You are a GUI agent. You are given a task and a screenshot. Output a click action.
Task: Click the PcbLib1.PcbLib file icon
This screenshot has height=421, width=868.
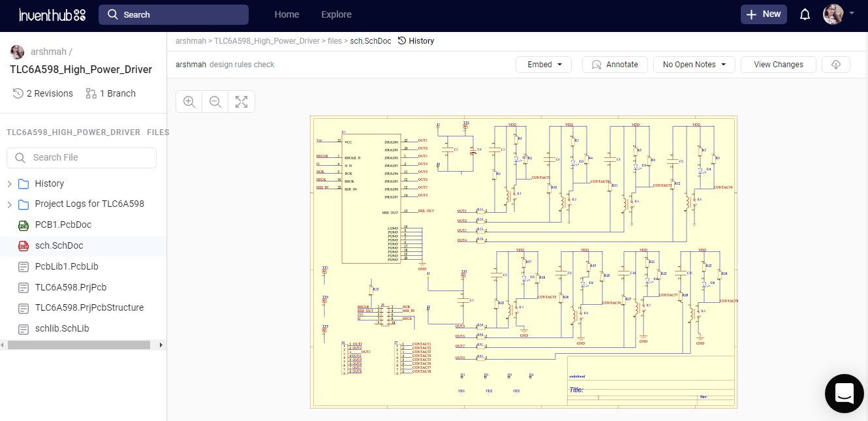pyautogui.click(x=23, y=266)
